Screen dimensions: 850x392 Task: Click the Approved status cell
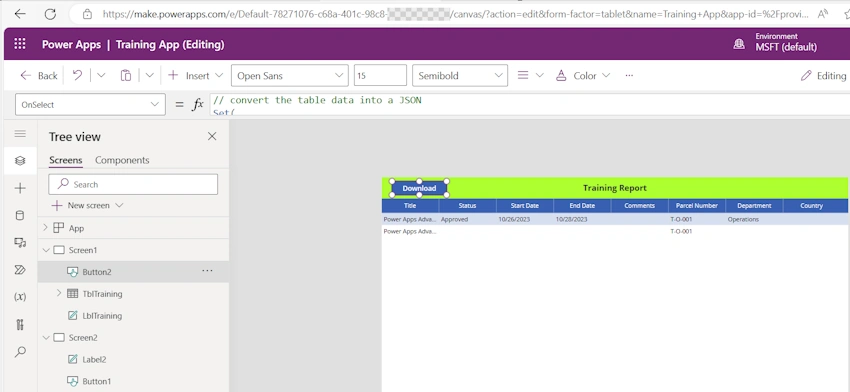(x=454, y=220)
